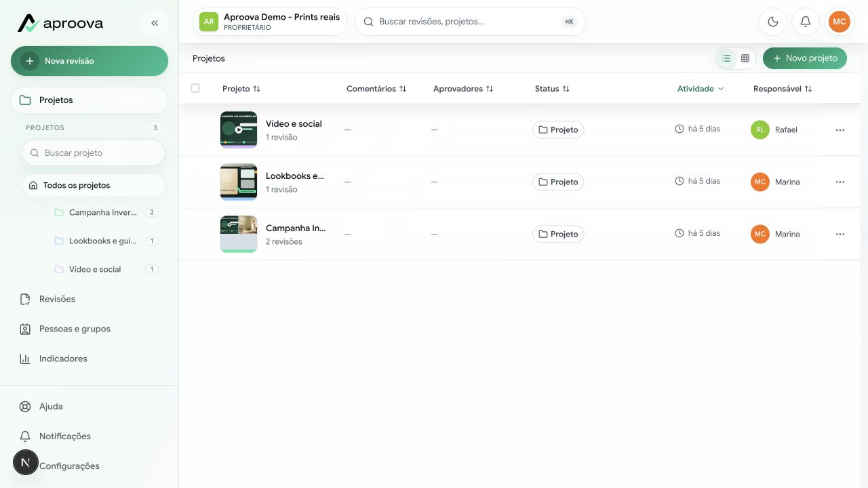Screen dimensions: 868x488
Task: Open Vídeo e social thumbnail
Action: pos(239,129)
